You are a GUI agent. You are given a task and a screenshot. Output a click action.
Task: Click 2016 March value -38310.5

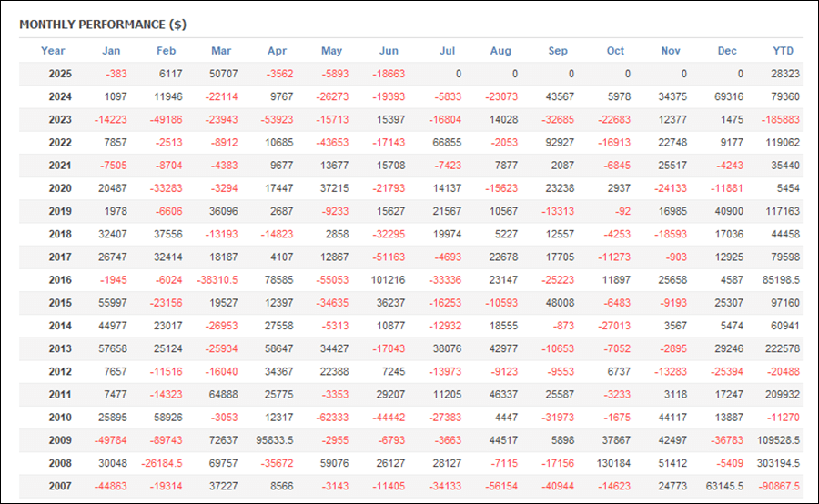click(x=217, y=280)
